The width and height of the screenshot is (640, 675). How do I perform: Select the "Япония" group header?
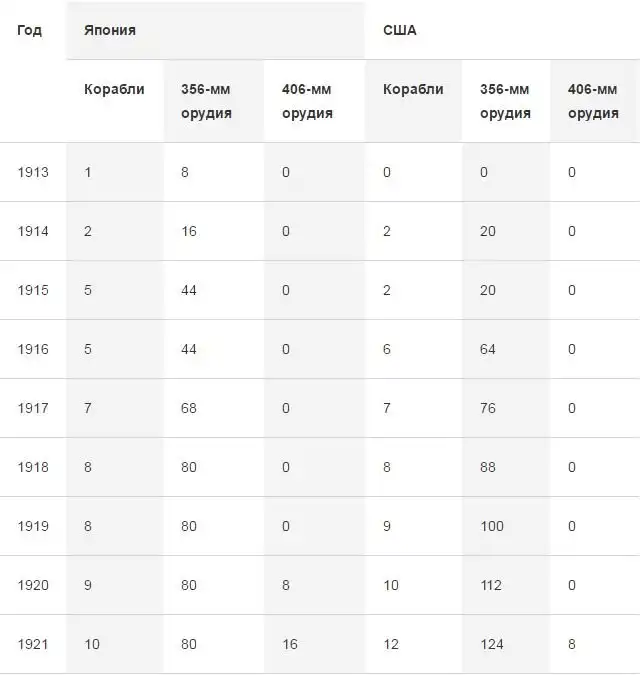(110, 30)
